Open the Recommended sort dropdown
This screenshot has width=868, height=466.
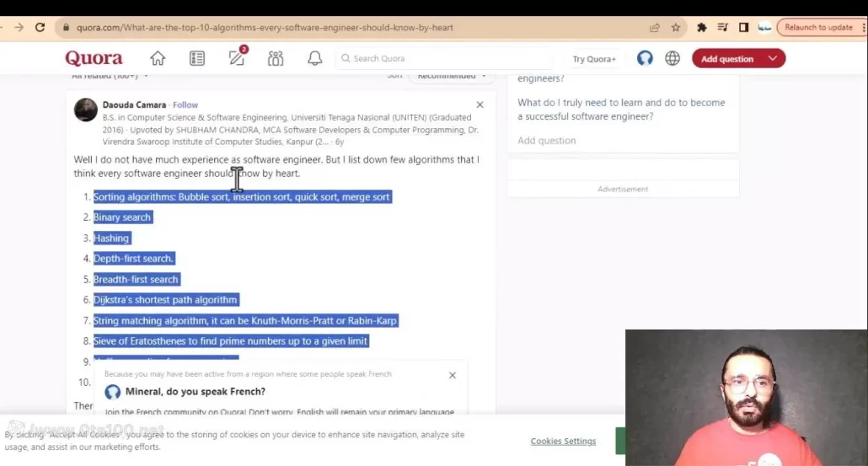click(x=451, y=77)
